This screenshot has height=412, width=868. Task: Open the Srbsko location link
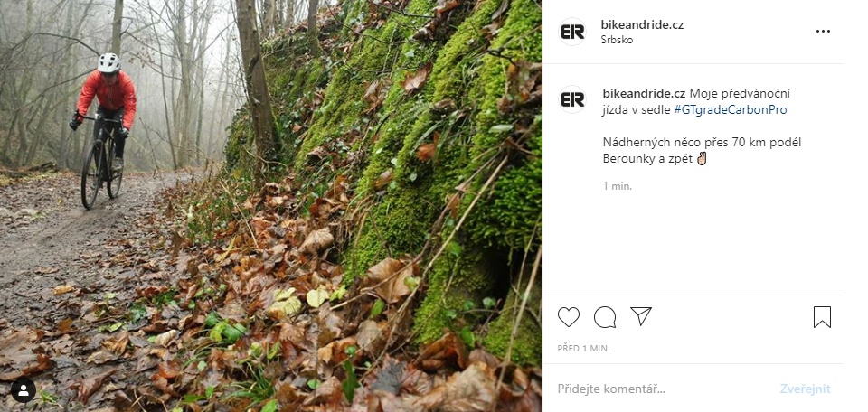(x=618, y=40)
